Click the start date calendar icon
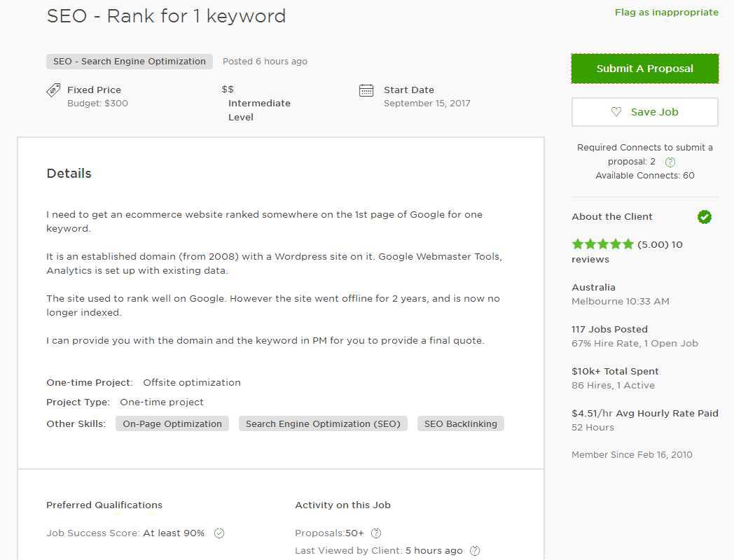 366,90
